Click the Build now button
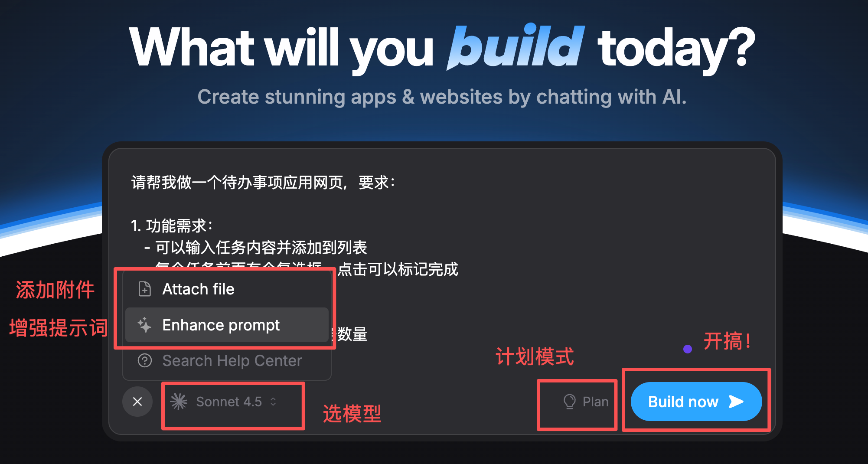 point(696,402)
